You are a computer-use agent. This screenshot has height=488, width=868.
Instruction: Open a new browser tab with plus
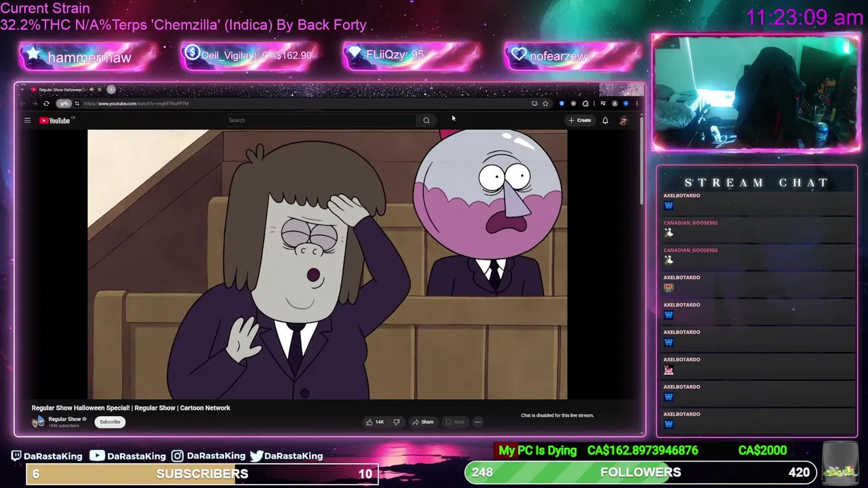111,89
